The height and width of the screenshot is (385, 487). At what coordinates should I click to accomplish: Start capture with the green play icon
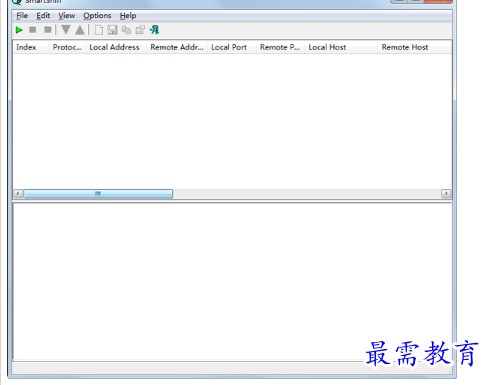pyautogui.click(x=19, y=30)
